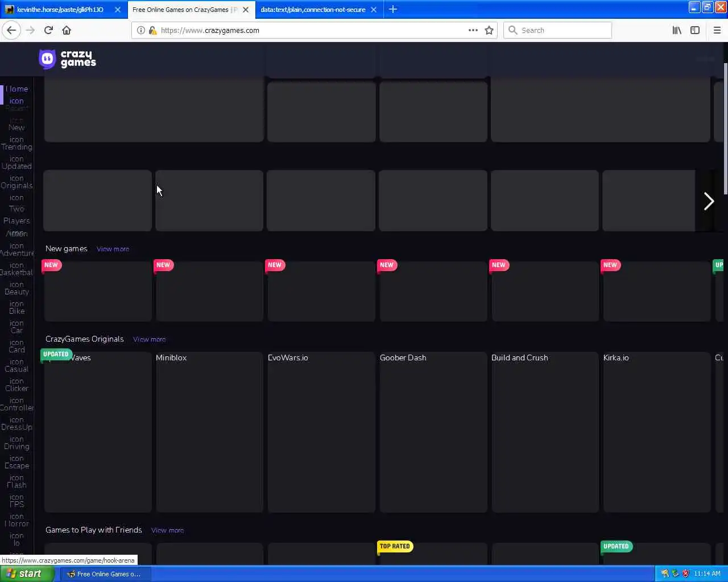This screenshot has height=582, width=728.
Task: Open Flash category in sidebar
Action: pyautogui.click(x=16, y=485)
